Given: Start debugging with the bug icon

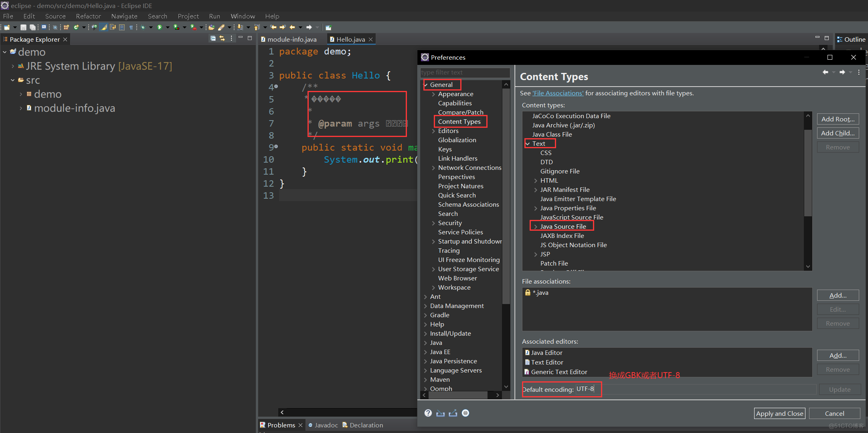Looking at the screenshot, I should coord(143,27).
